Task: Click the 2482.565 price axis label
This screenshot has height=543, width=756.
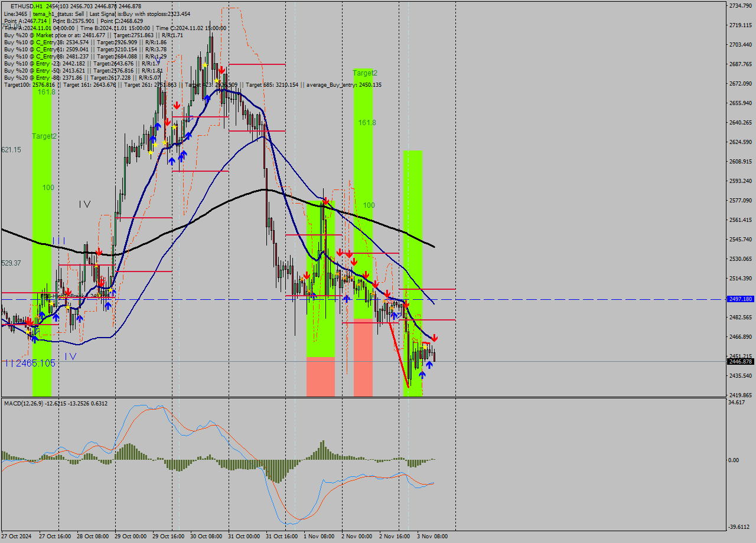Action: click(741, 317)
